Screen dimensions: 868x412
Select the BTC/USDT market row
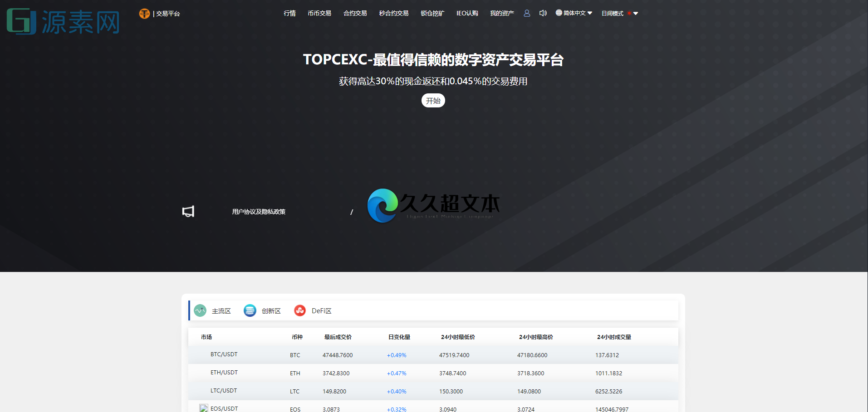click(x=224, y=354)
